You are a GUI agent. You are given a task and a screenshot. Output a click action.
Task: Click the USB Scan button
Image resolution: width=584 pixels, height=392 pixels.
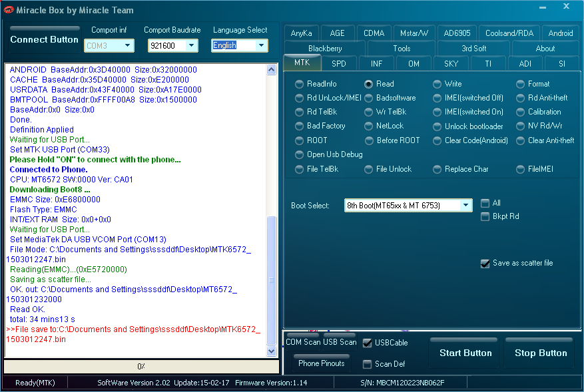[340, 342]
